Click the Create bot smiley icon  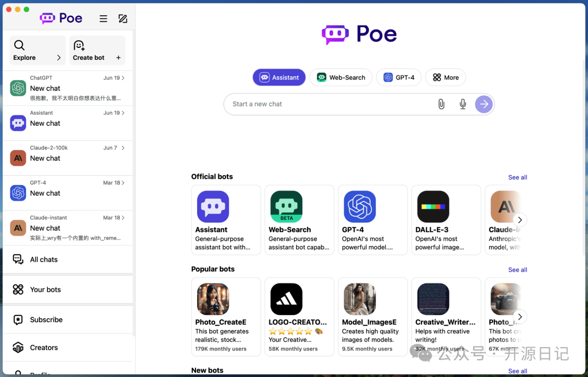[79, 45]
